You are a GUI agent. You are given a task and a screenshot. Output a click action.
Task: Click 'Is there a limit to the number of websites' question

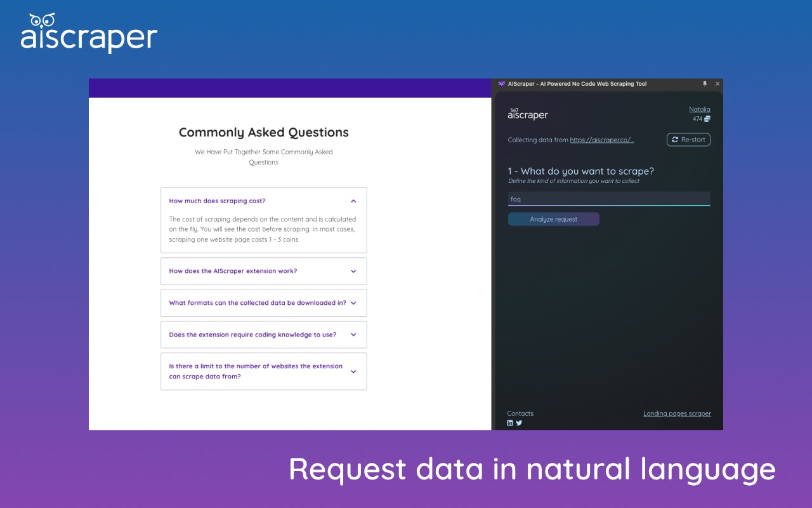(x=256, y=371)
